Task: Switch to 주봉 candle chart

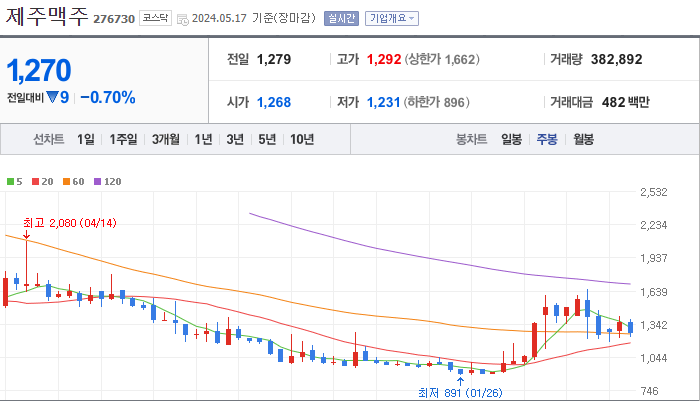Action: point(547,139)
